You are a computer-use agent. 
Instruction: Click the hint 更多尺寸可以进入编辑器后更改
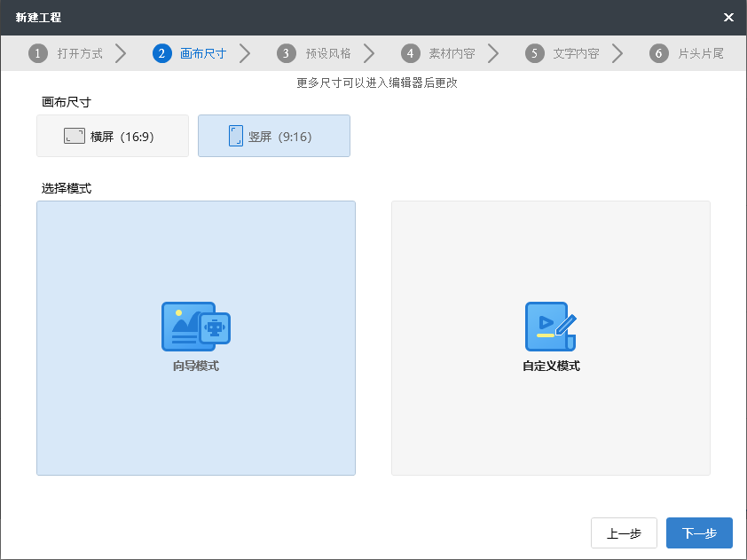tap(377, 83)
